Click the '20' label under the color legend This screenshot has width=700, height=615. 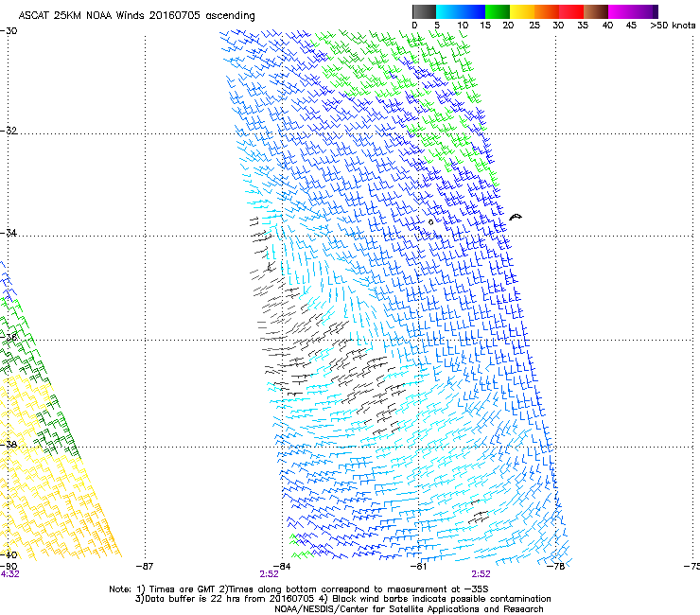point(508,26)
